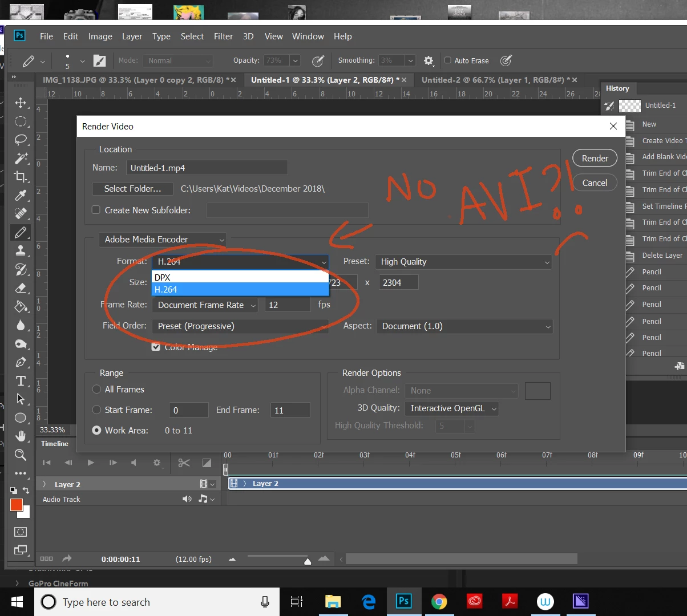The height and width of the screenshot is (616, 687).
Task: Open the Filter menu
Action: 223,36
